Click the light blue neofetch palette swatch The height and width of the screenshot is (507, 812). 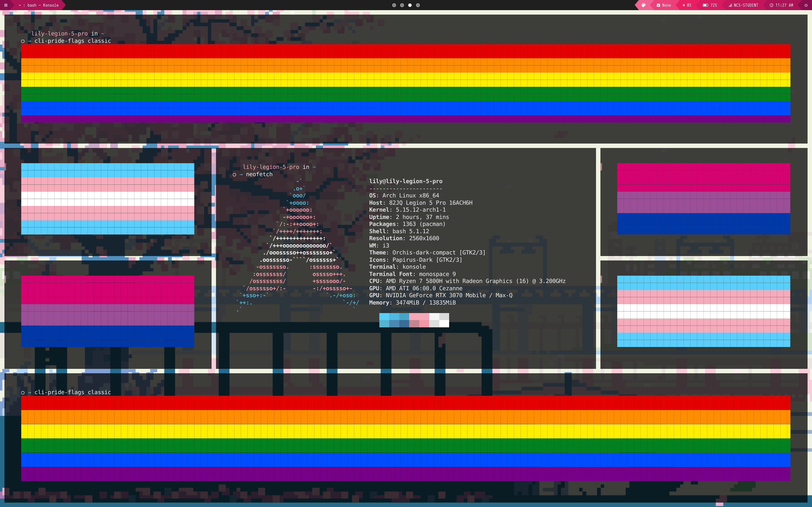click(384, 317)
